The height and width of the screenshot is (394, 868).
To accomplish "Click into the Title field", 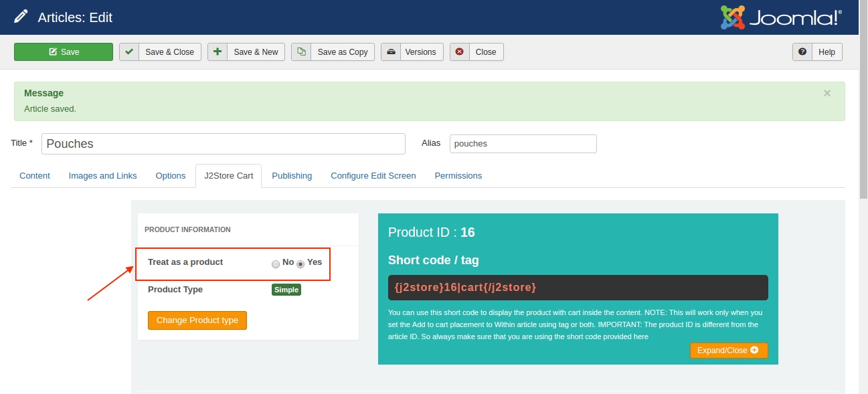I will pyautogui.click(x=223, y=144).
